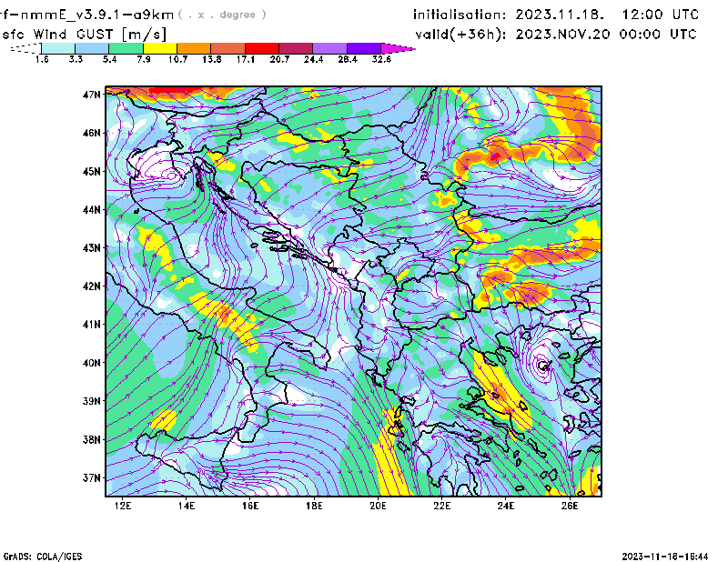Viewport: 728px width, 562px height.
Task: Click the 14E longitude label
Action: pos(187,506)
